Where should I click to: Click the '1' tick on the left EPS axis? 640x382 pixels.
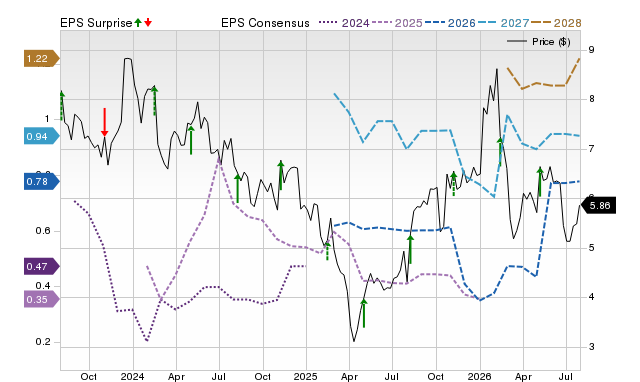pos(47,119)
